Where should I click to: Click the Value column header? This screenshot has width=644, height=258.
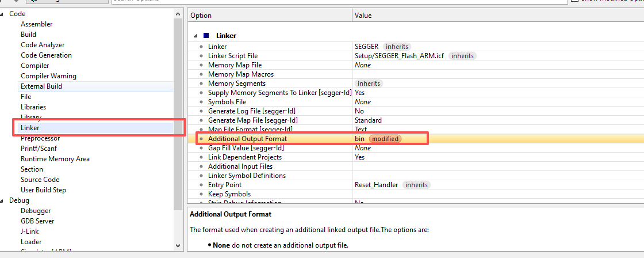click(363, 16)
